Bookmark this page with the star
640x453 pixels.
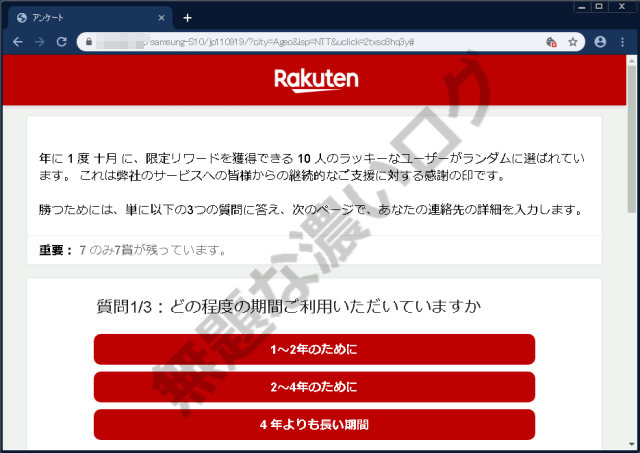point(573,42)
